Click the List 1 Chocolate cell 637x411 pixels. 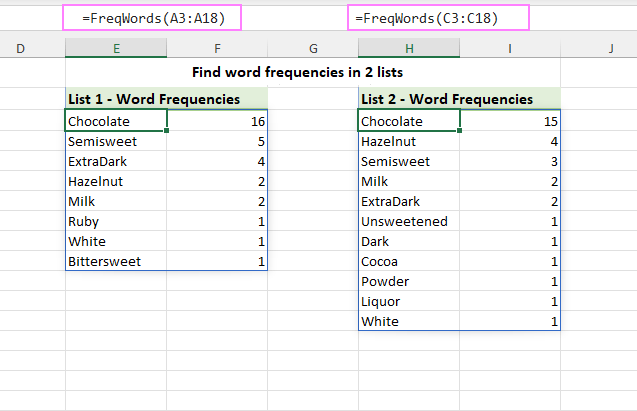[x=116, y=121]
